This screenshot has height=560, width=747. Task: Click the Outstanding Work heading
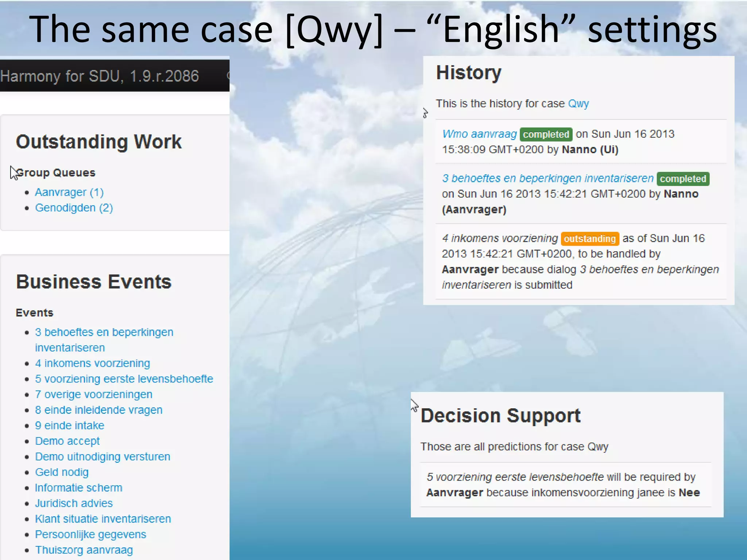click(x=99, y=141)
